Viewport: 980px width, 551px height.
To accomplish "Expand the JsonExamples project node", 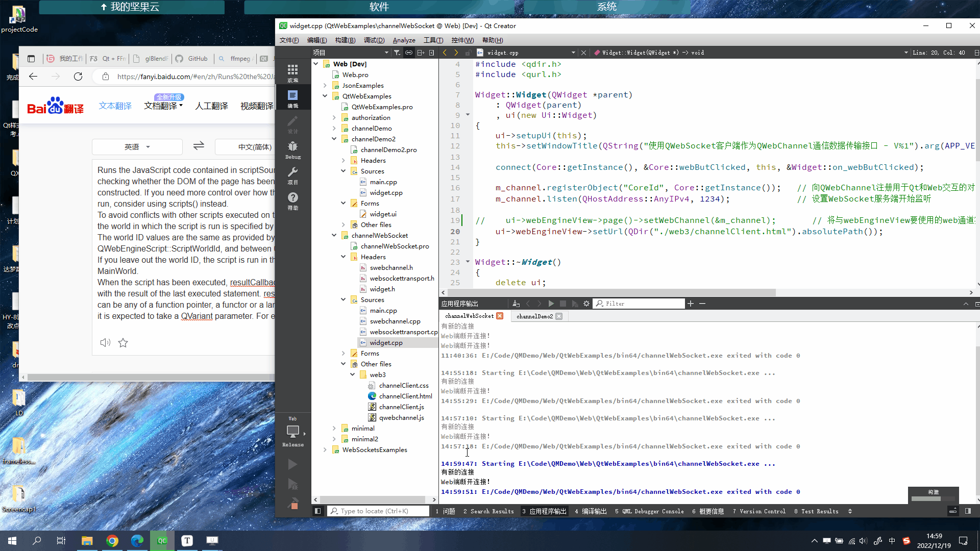I will pyautogui.click(x=325, y=85).
